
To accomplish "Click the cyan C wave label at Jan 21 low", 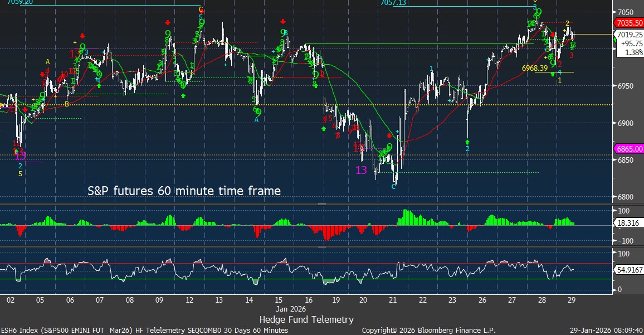I will point(394,186).
